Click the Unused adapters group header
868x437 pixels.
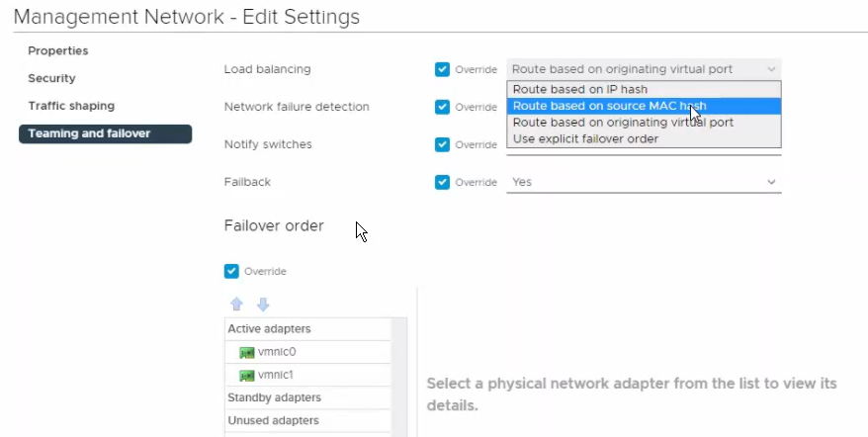307,420
